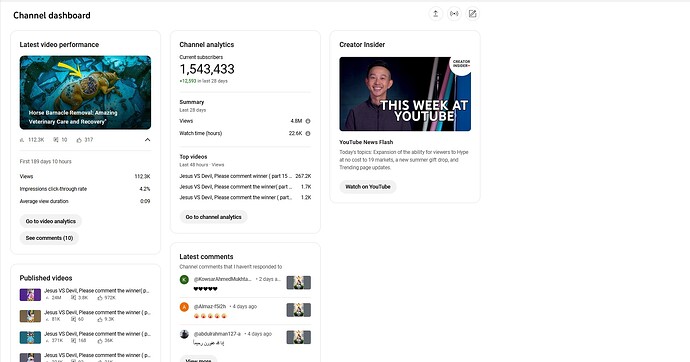Click the Latest comments heading

tap(206, 257)
